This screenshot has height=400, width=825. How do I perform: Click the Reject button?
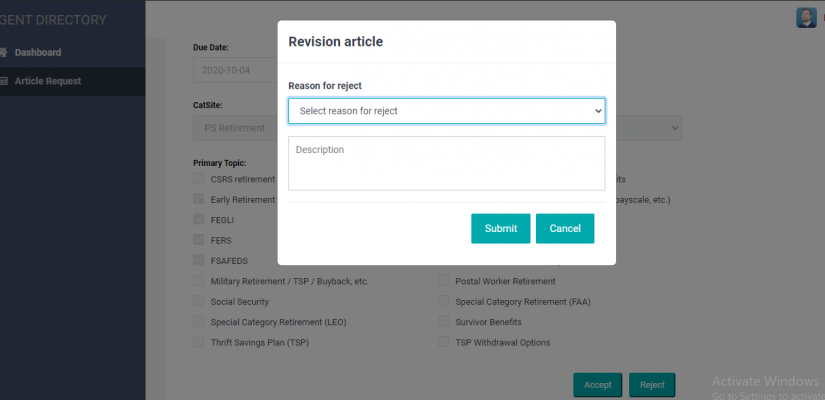(x=652, y=384)
